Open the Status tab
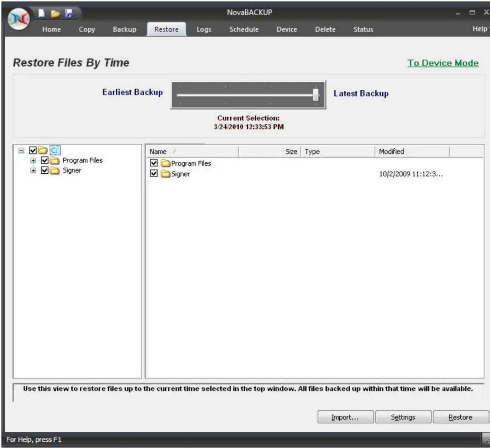490x448 pixels. coord(363,29)
